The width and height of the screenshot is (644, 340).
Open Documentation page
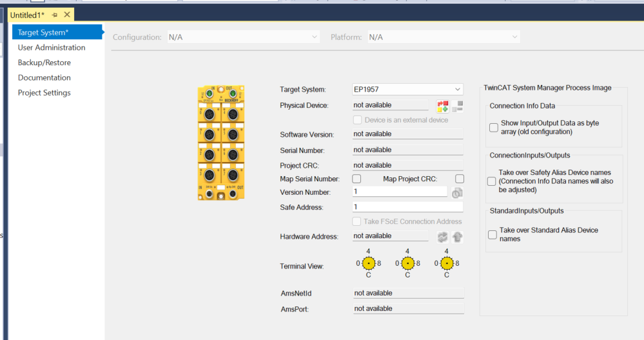[x=44, y=77]
